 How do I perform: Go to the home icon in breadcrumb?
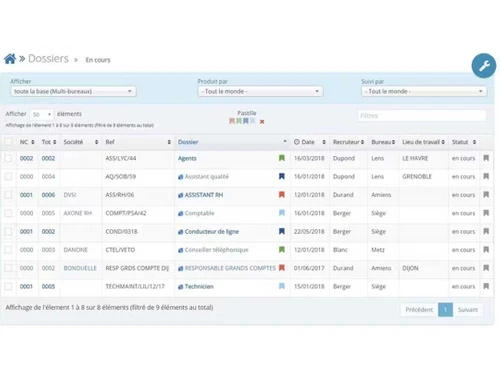pyautogui.click(x=10, y=59)
